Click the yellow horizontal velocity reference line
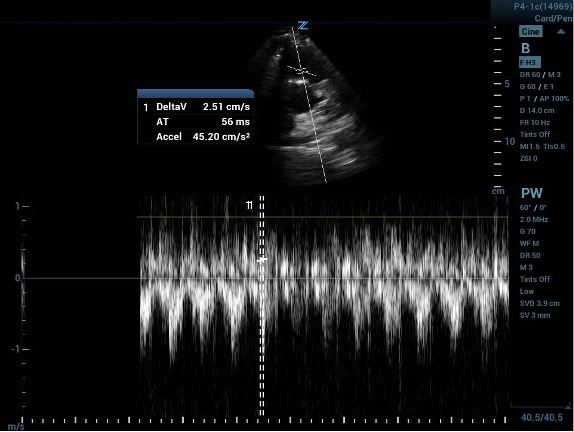 [323, 217]
